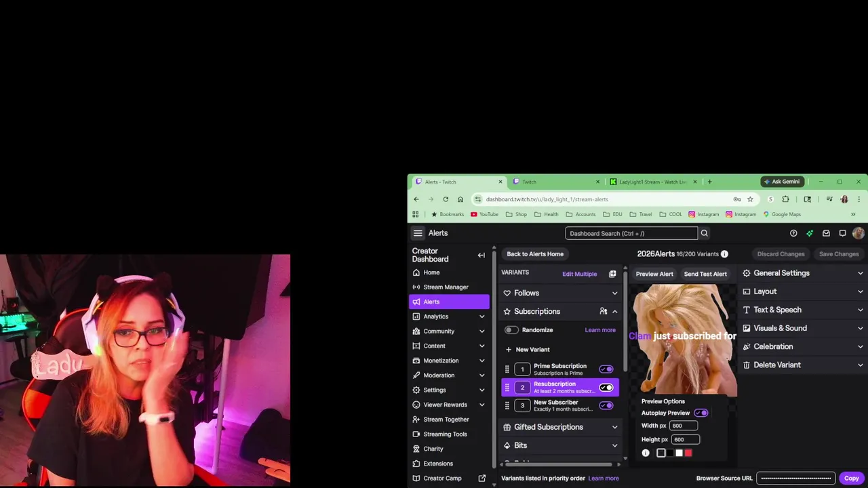
Task: Select the white preview background swatch
Action: pos(679,453)
